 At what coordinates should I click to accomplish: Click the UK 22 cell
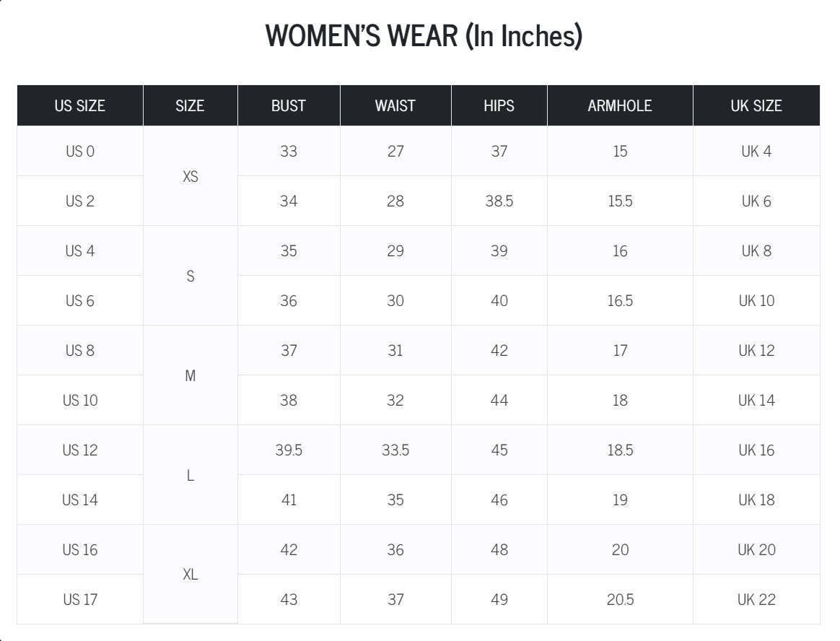756,599
